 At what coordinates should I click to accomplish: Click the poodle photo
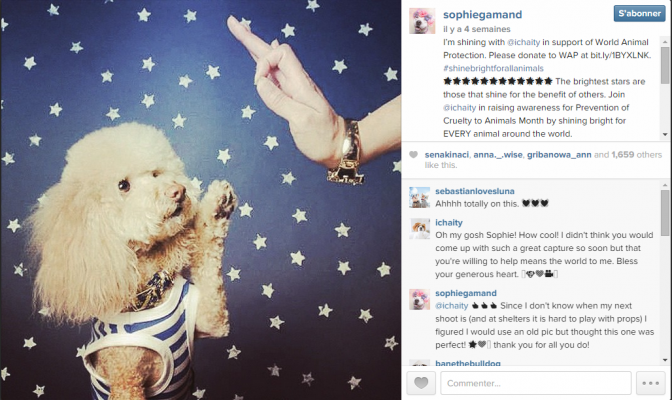click(201, 200)
